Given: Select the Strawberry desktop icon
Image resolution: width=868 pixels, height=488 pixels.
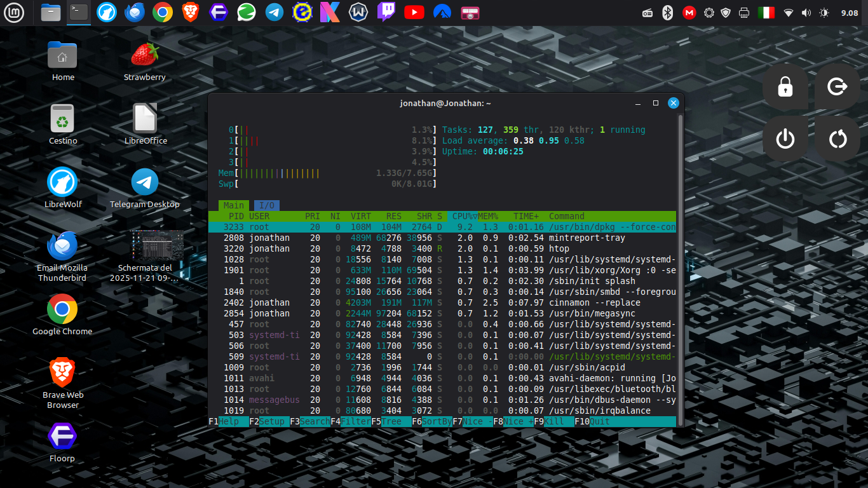Looking at the screenshot, I should (x=145, y=55).
